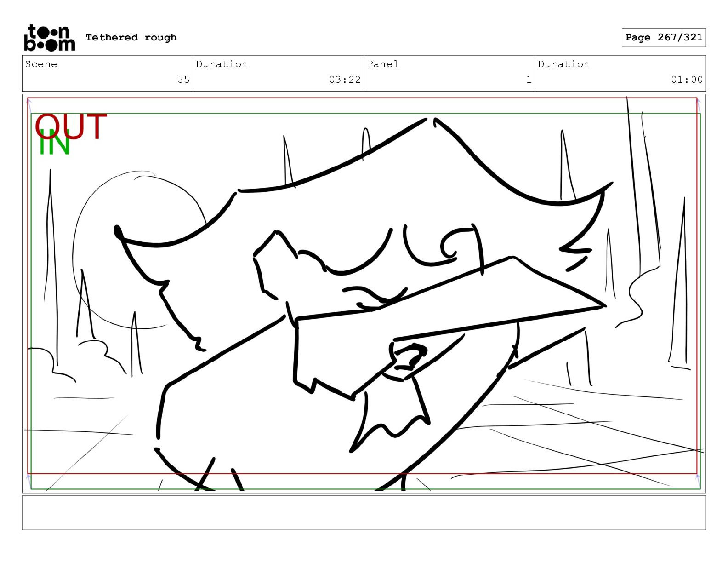728x563 pixels.
Task: Click the 'Scene' header label
Action: click(x=41, y=64)
